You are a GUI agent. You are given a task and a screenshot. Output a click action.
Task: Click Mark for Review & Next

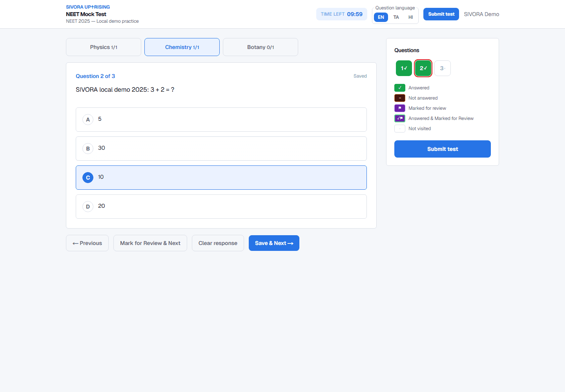[x=150, y=243]
